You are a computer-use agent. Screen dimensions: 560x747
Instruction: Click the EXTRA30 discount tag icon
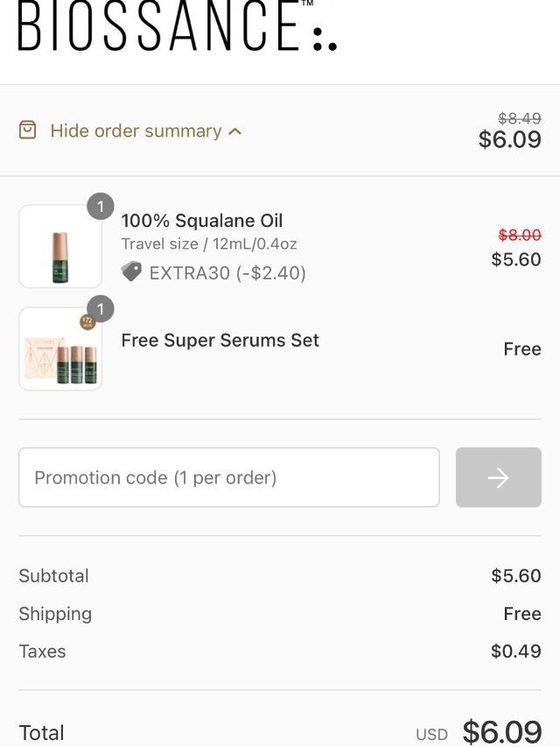[x=131, y=272]
